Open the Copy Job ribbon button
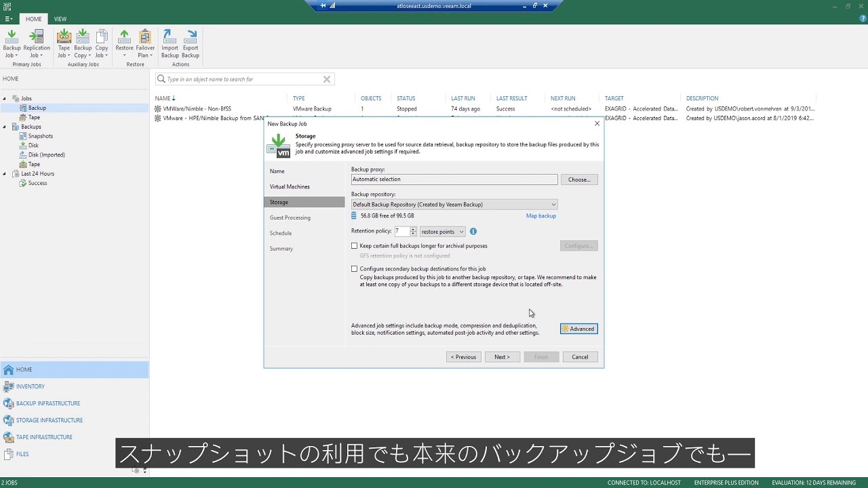Screen dimensions: 868x488 pos(102,44)
